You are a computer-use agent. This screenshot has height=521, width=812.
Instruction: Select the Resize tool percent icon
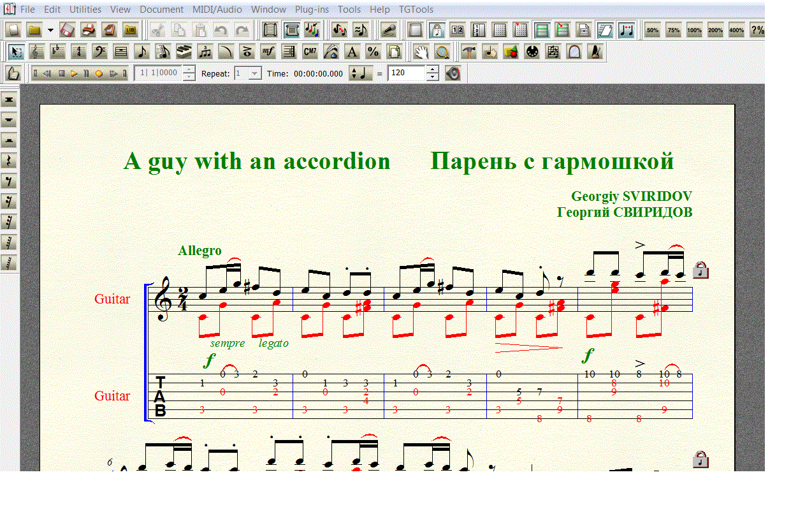click(x=373, y=52)
